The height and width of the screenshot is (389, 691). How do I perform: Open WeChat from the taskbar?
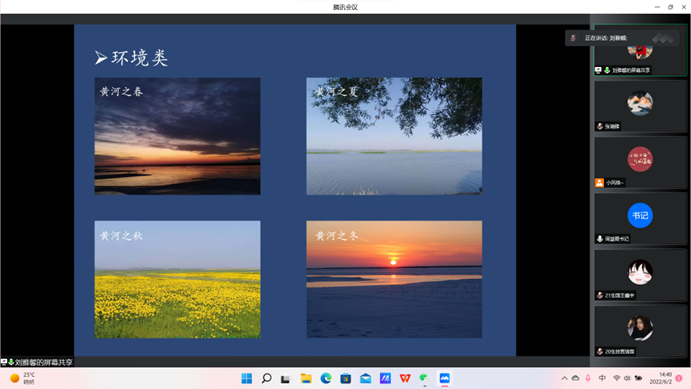(424, 378)
